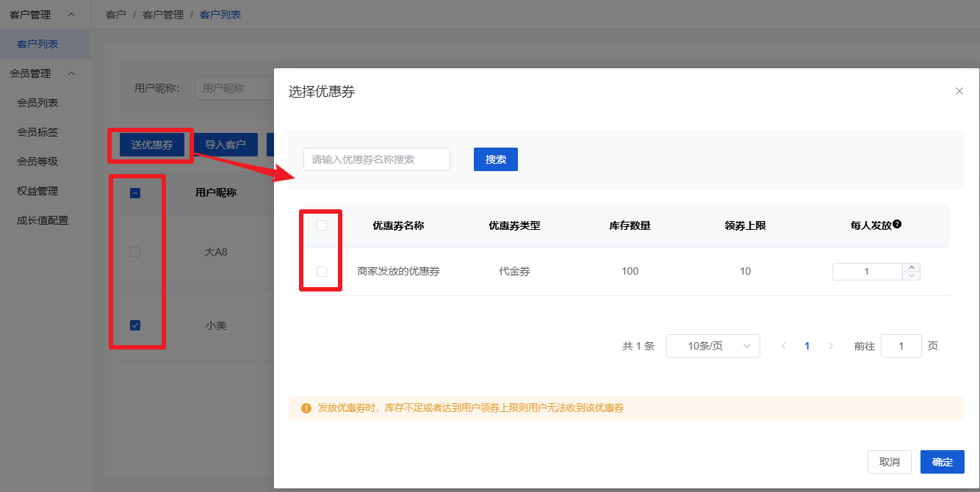Click the 共 1 条 total count text
The width and height of the screenshot is (980, 492).
pyautogui.click(x=638, y=346)
